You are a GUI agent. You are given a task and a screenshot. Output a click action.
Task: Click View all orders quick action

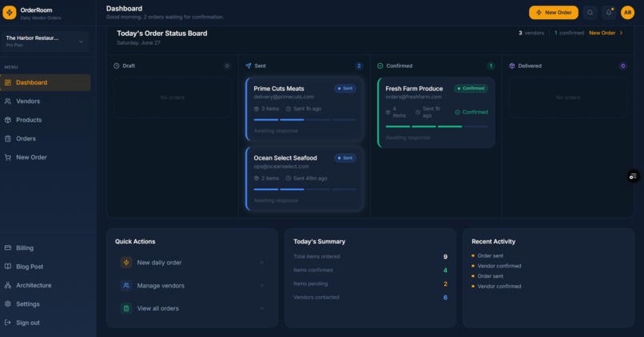192,308
